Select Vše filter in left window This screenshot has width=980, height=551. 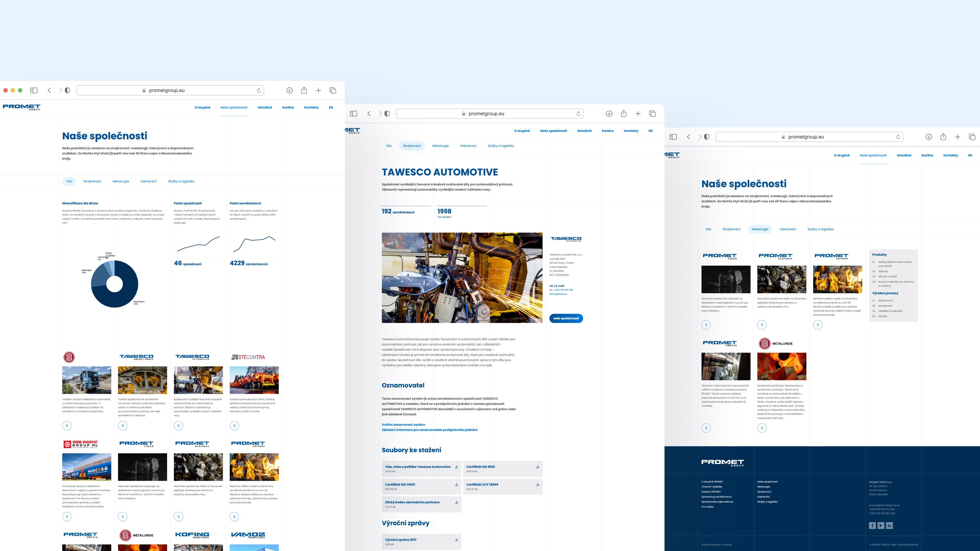point(69,181)
